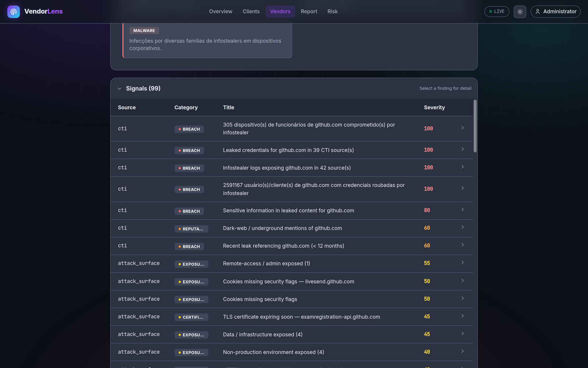Click the VendorLens logo icon
Viewport: 588px width, 368px height.
coord(14,11)
